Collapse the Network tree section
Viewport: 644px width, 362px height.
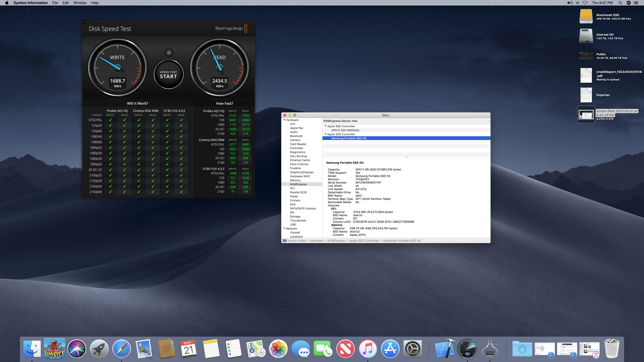(284, 229)
